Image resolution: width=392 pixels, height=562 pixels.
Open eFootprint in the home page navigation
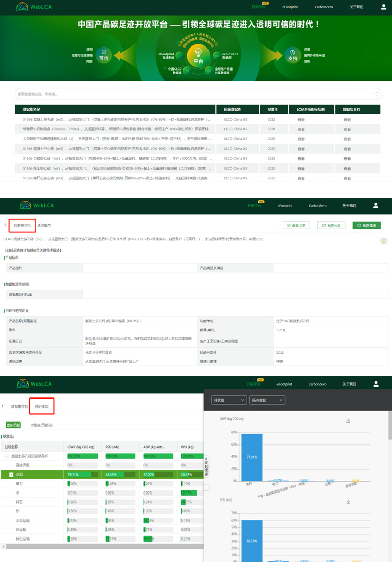pos(290,7)
